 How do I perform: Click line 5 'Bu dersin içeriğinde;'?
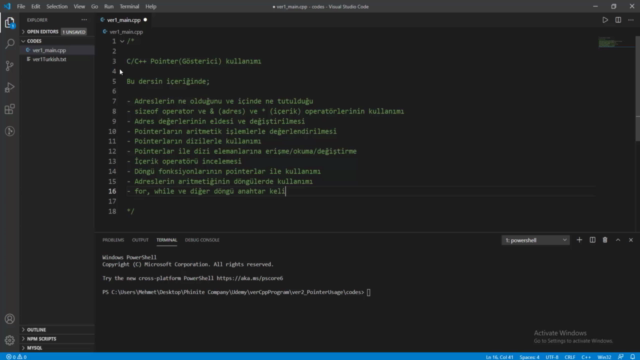[x=168, y=81]
